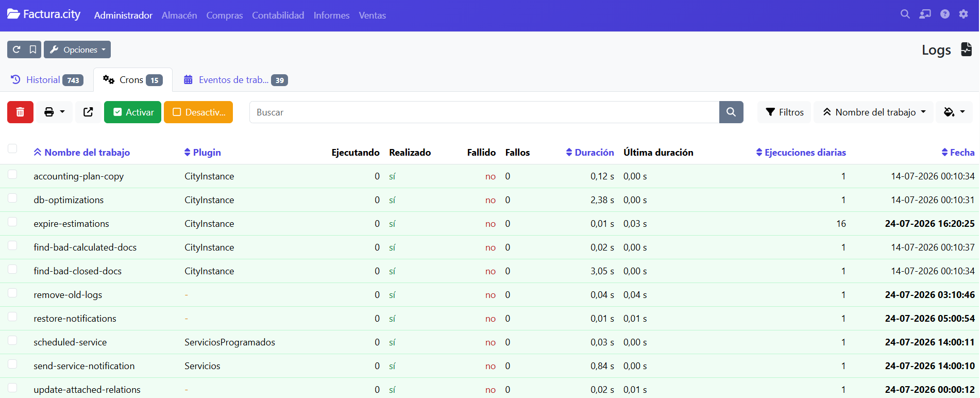Open the print options dropdown
This screenshot has width=980, height=398.
54,112
